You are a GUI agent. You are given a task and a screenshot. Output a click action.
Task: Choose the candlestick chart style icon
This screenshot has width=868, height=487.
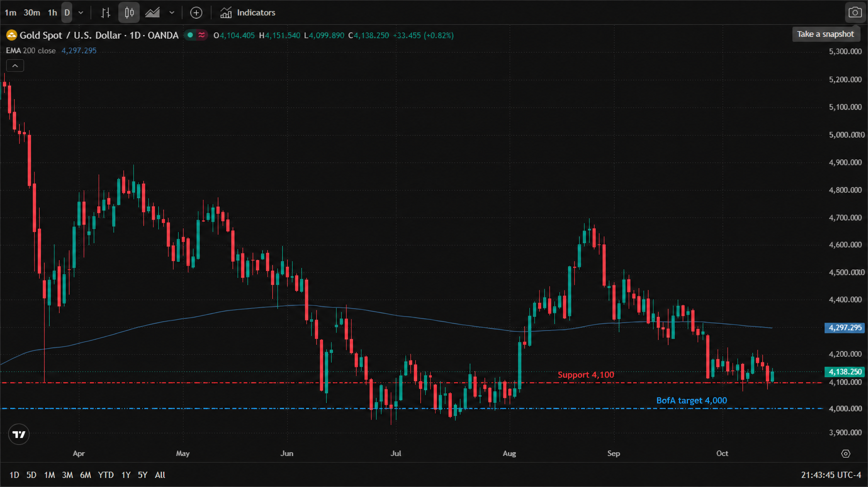129,13
